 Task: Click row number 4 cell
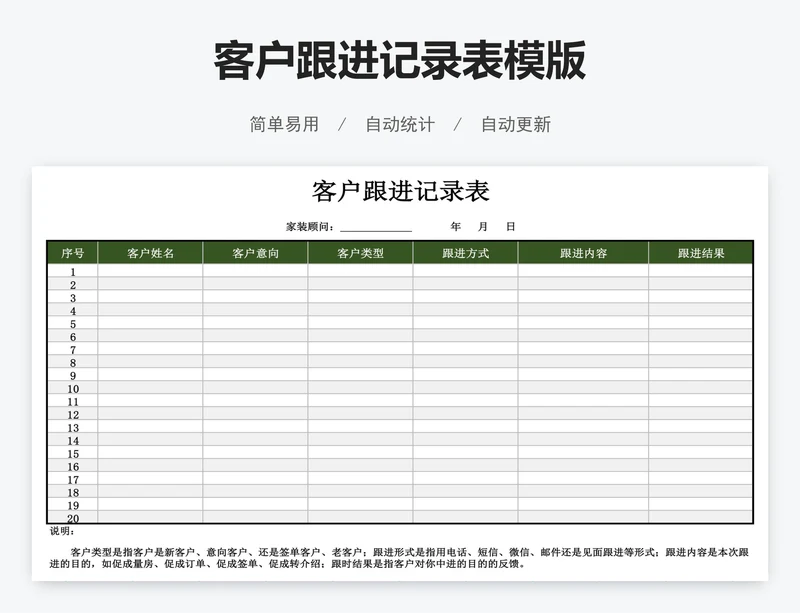point(72,310)
